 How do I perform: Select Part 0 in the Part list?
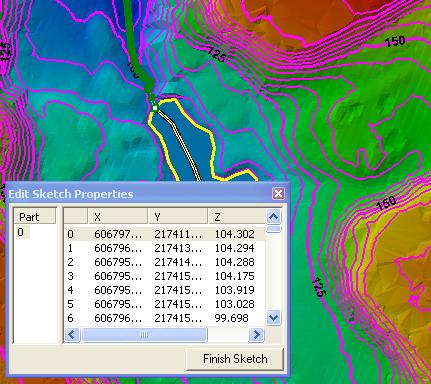(22, 232)
